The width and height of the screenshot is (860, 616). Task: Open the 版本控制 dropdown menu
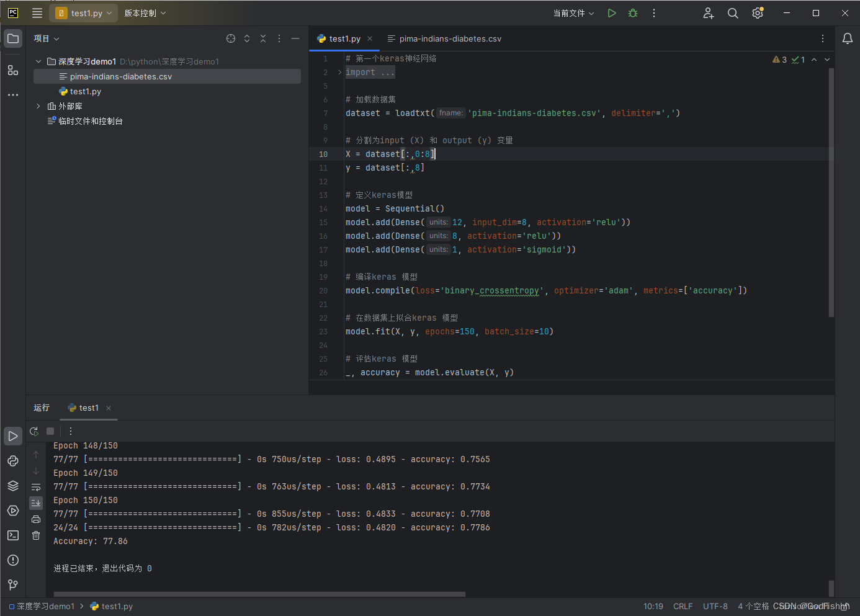coord(145,13)
